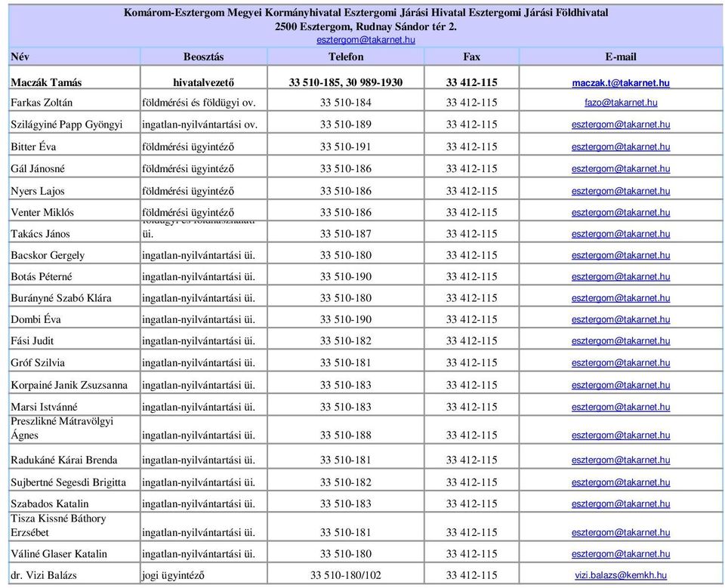
Task: Select phone number 33 510-191
Action: pyautogui.click(x=346, y=146)
